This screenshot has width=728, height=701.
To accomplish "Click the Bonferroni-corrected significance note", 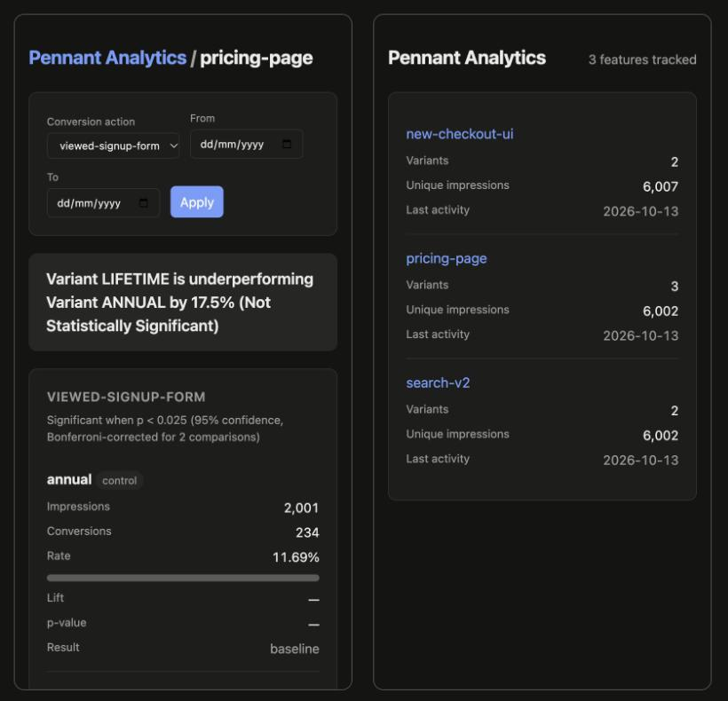I will (165, 429).
